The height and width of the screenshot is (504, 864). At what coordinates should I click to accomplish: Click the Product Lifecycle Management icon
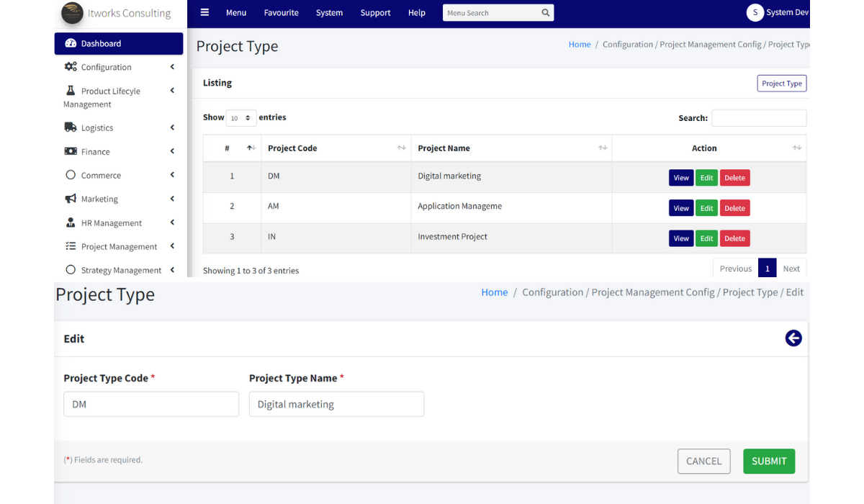click(69, 91)
